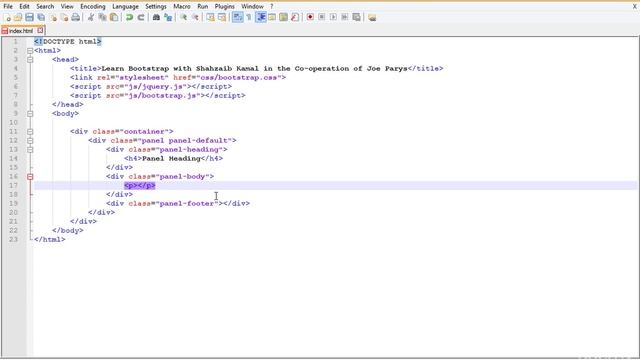Click the Close document toolbar icon
The height and width of the screenshot is (360, 640).
pyautogui.click(x=53, y=17)
